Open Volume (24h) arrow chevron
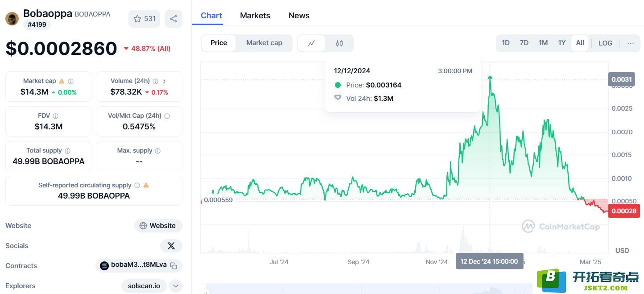Viewport: 644px width, 294px height. [x=164, y=81]
